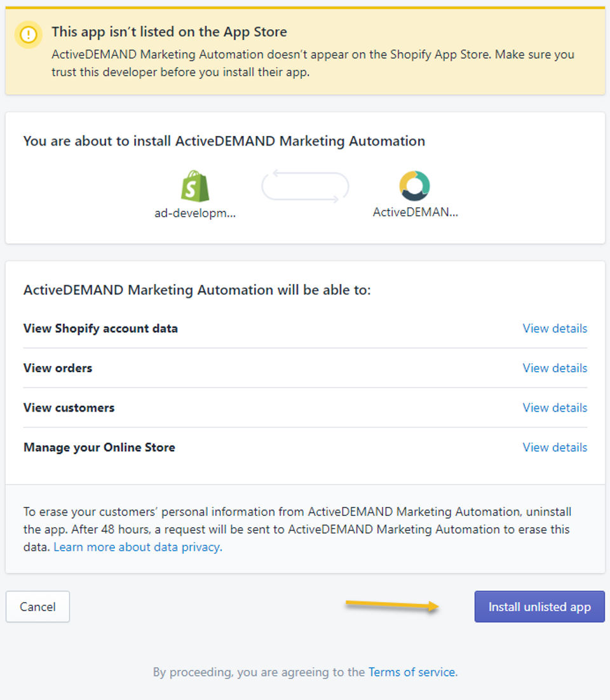This screenshot has height=700, width=610.
Task: Select the View customers permission label
Action: (x=69, y=408)
